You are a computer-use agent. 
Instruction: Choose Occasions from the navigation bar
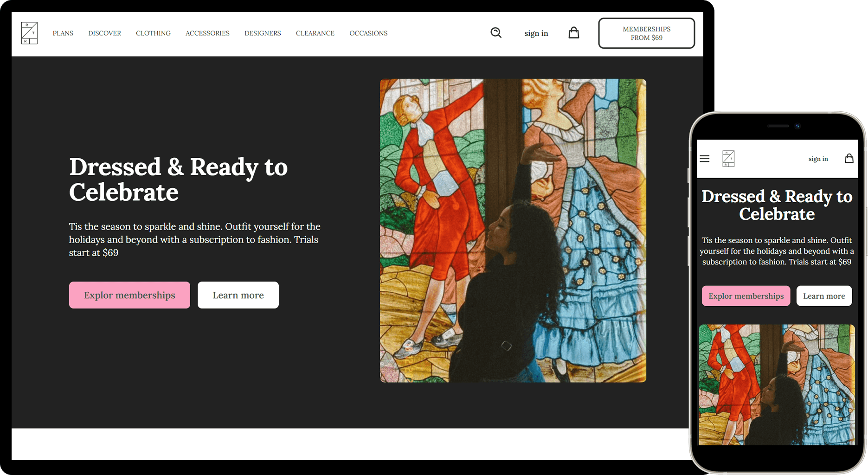(x=368, y=33)
